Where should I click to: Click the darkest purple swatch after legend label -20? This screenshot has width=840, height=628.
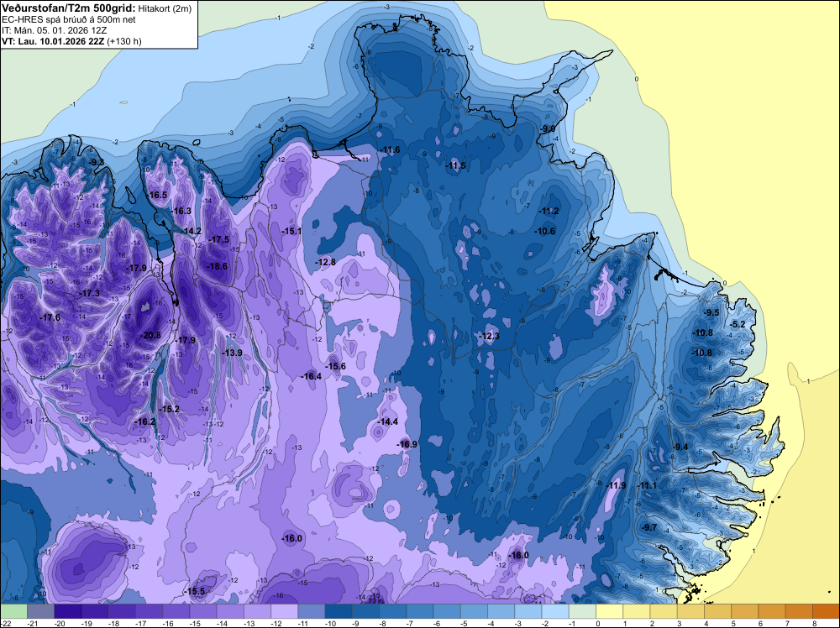[68, 611]
